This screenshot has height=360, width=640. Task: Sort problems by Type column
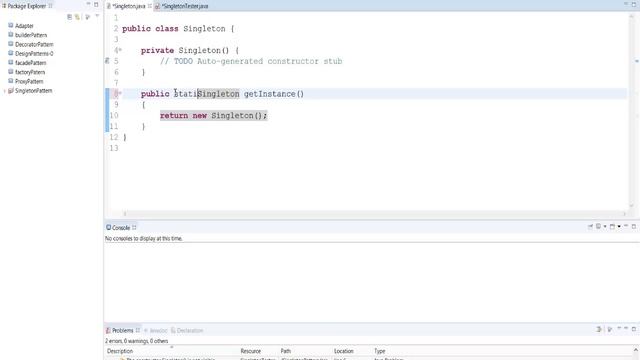(x=380, y=351)
